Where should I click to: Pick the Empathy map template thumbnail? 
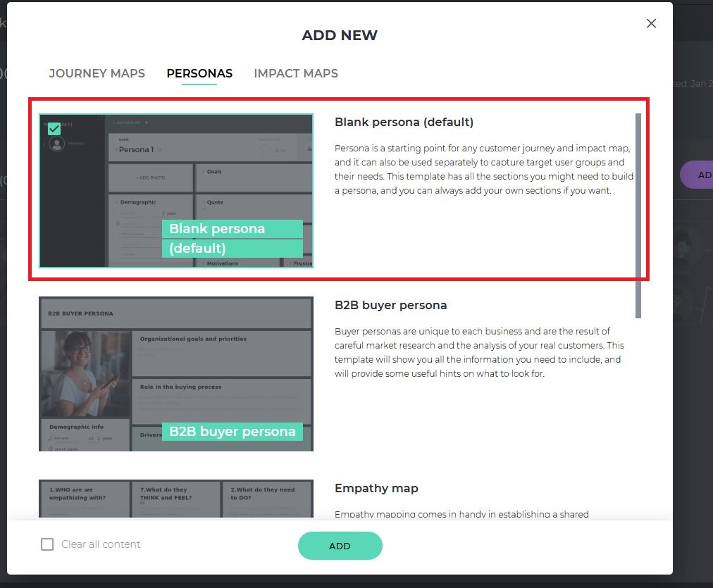point(176,499)
